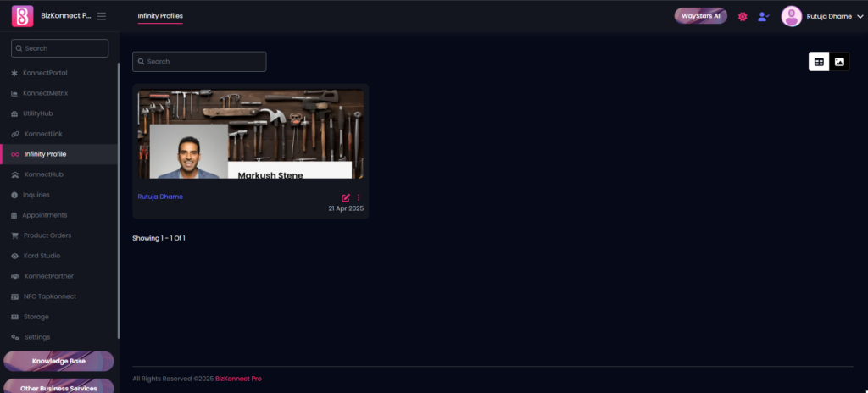Viewport: 868px width, 393px height.
Task: Switch to table list view
Action: click(x=819, y=62)
